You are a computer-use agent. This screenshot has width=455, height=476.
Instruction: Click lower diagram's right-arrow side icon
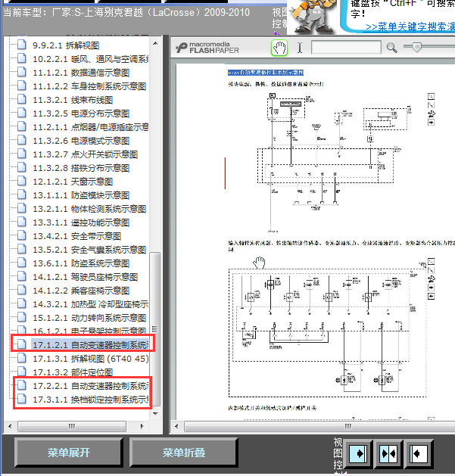tap(431, 288)
